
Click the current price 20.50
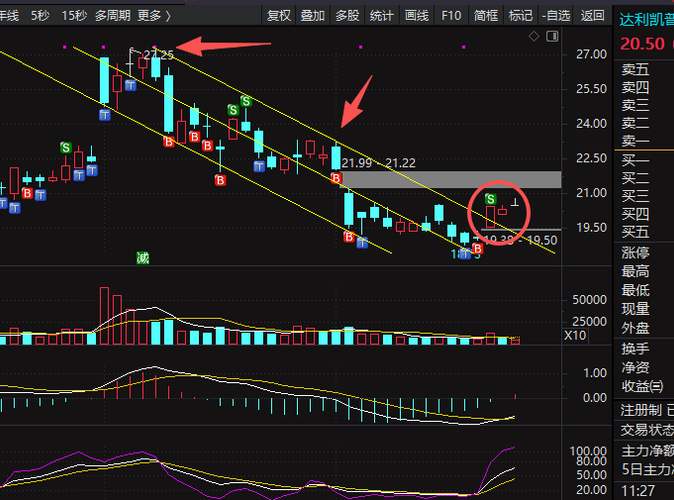tap(642, 44)
